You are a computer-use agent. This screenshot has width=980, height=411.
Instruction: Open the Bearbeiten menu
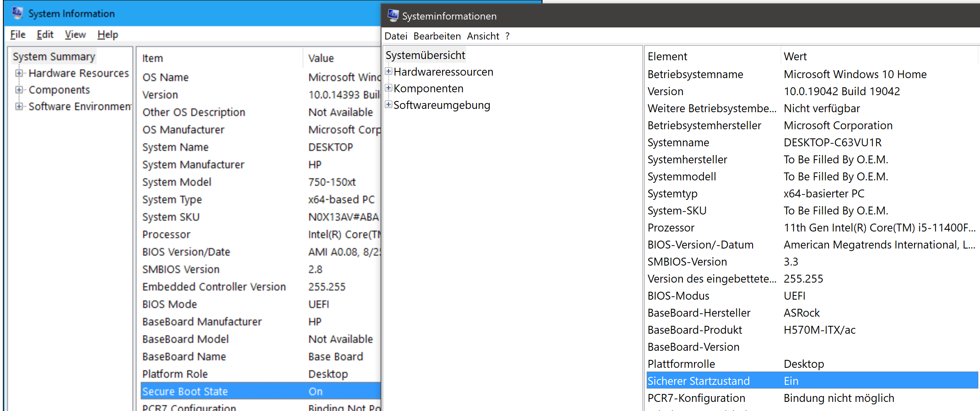437,36
